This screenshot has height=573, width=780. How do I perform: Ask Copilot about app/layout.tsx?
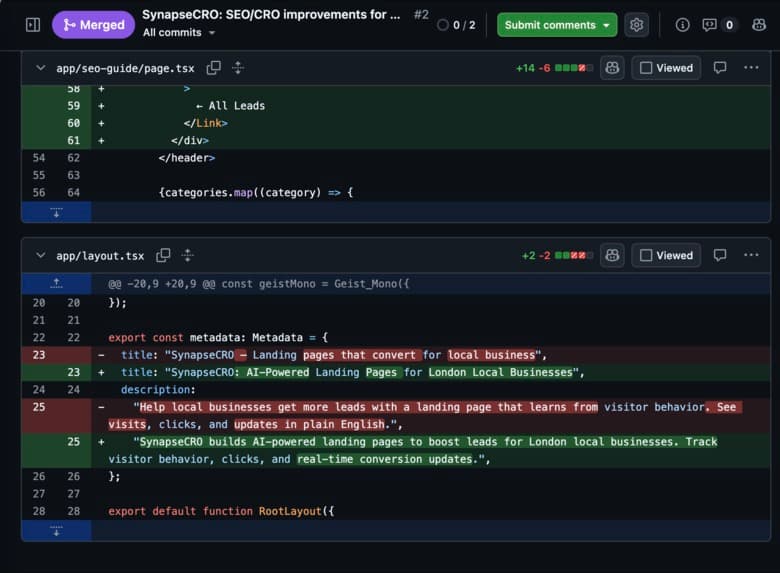[612, 256]
